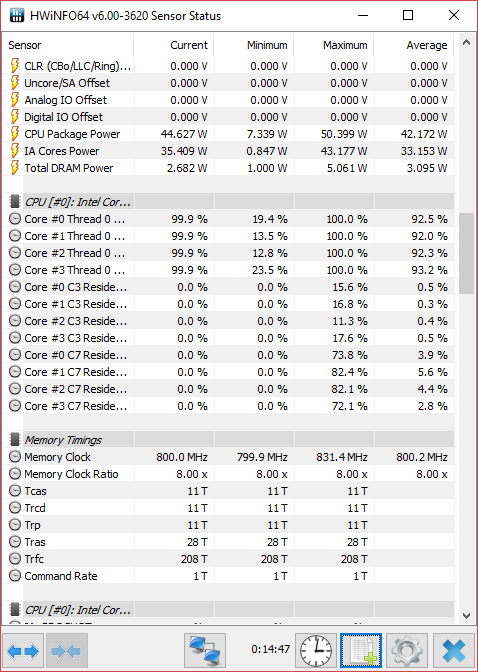Select the Memory Timings group header

[230, 440]
